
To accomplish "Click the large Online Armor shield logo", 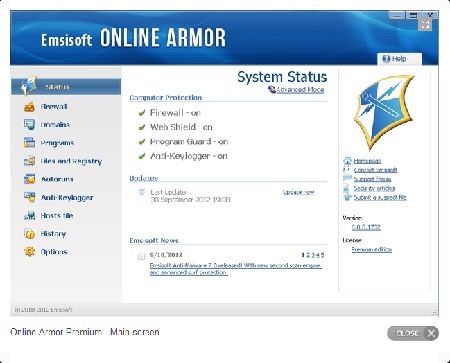I will tap(383, 113).
